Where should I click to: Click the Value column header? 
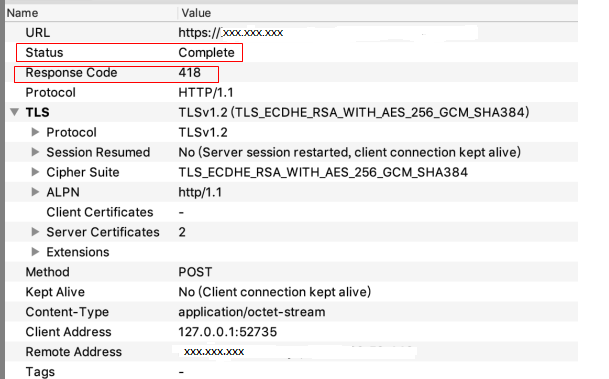[x=197, y=13]
